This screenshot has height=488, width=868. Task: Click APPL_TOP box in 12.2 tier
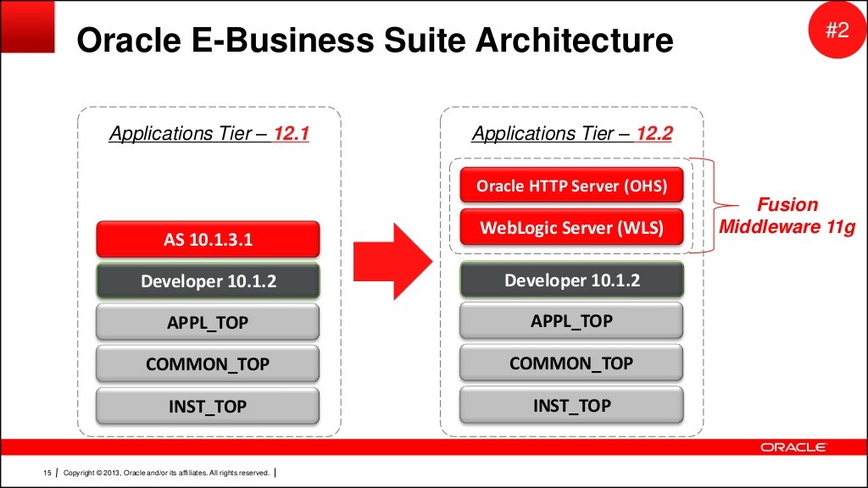(x=571, y=321)
